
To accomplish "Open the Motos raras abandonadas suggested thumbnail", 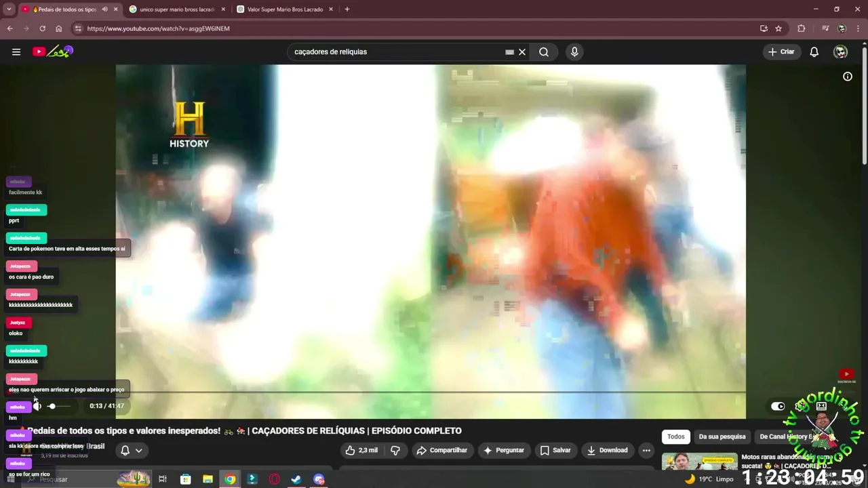I will [699, 462].
